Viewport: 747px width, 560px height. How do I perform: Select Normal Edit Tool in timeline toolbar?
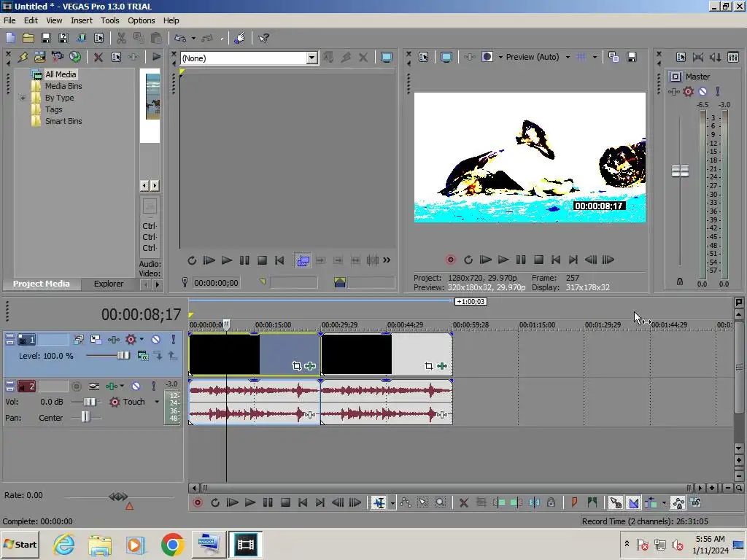(x=379, y=502)
